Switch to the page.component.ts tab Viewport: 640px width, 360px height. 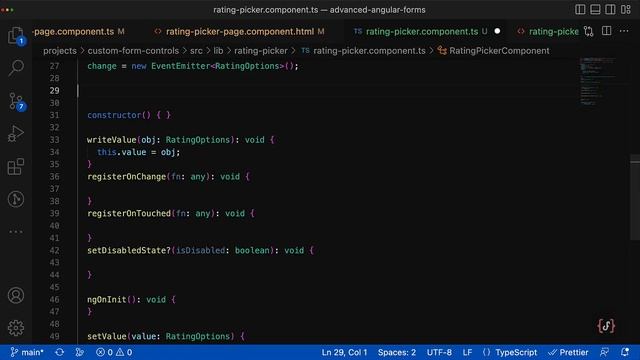pyautogui.click(x=78, y=31)
